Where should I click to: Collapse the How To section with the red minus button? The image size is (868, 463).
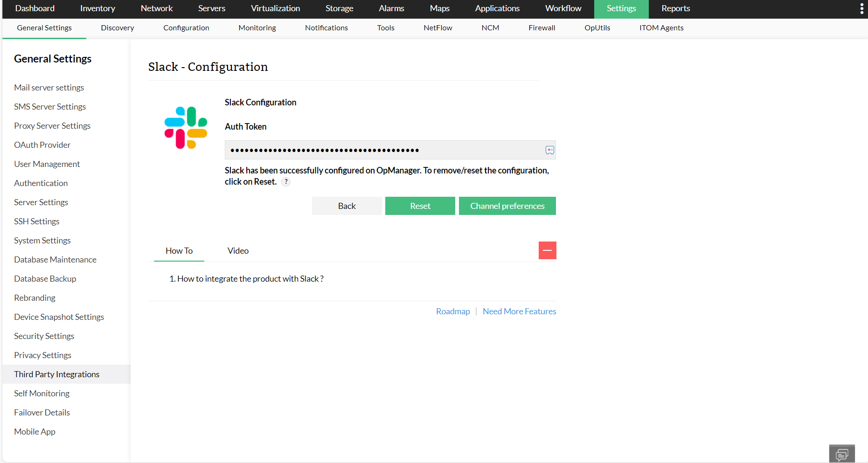point(548,250)
